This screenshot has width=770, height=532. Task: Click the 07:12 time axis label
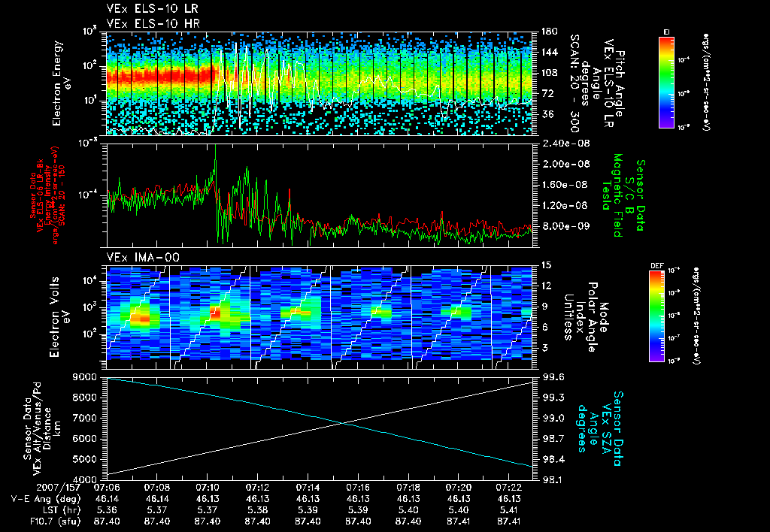(x=257, y=488)
